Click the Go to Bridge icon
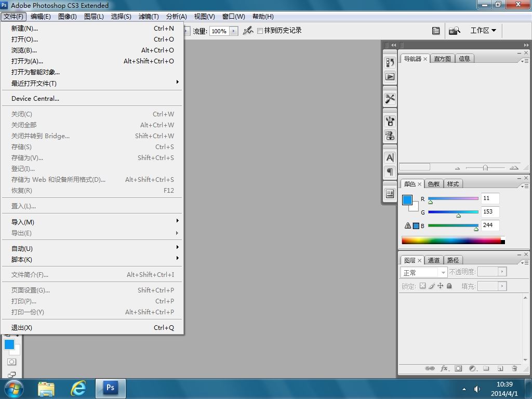532x399 pixels. [x=454, y=31]
